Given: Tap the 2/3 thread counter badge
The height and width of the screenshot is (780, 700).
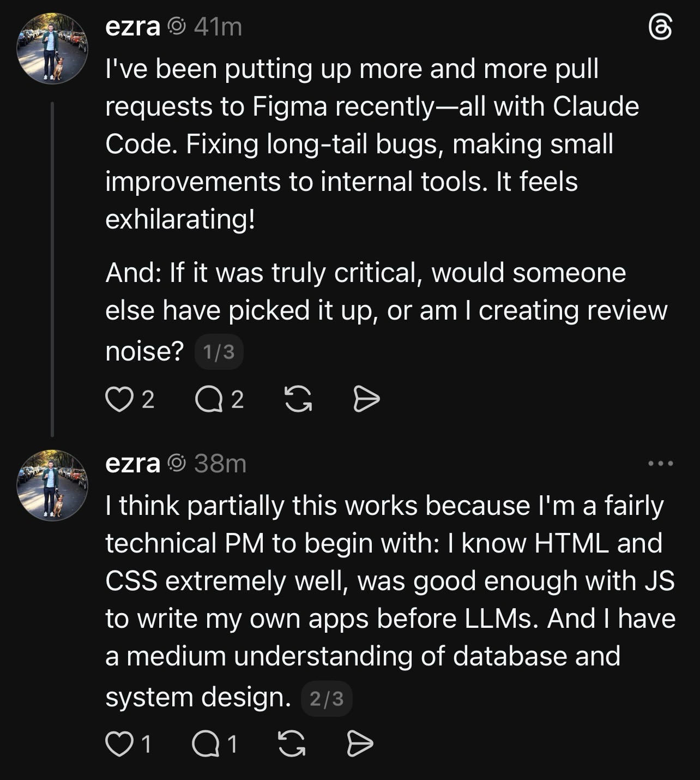Looking at the screenshot, I should [x=327, y=699].
